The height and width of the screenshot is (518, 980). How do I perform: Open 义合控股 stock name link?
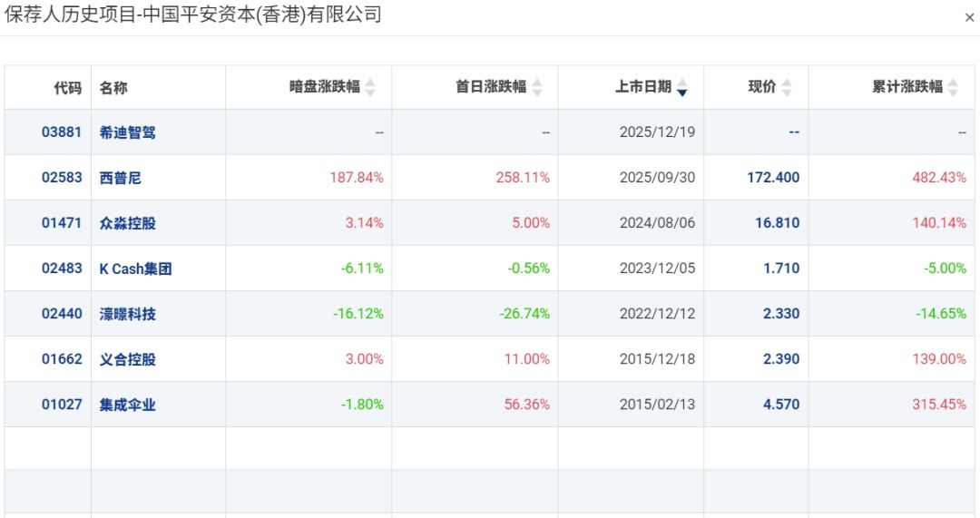click(128, 360)
